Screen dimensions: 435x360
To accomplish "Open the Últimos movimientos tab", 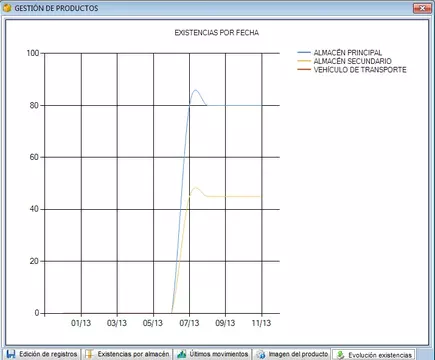I will [213, 354].
